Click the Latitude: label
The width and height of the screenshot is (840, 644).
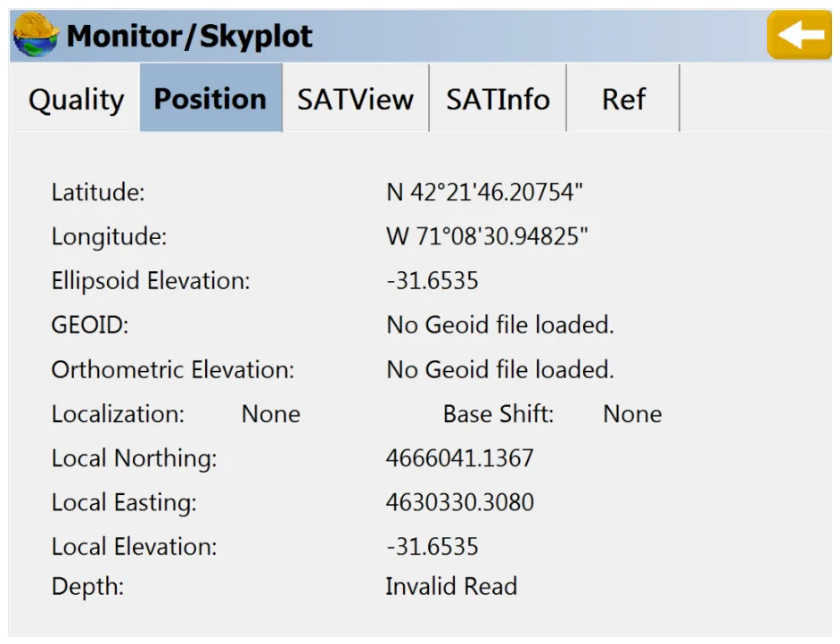tap(98, 192)
